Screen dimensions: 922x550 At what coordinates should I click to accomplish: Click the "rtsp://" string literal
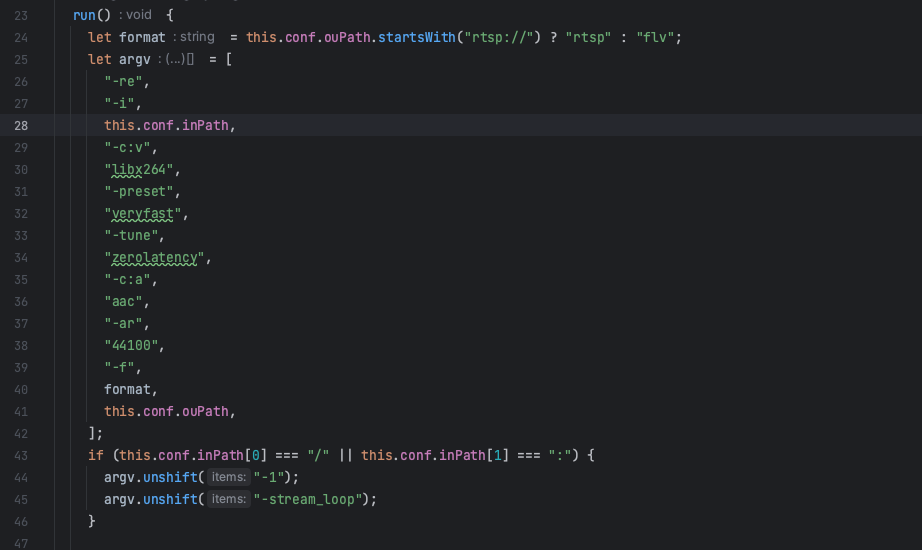tap(499, 37)
